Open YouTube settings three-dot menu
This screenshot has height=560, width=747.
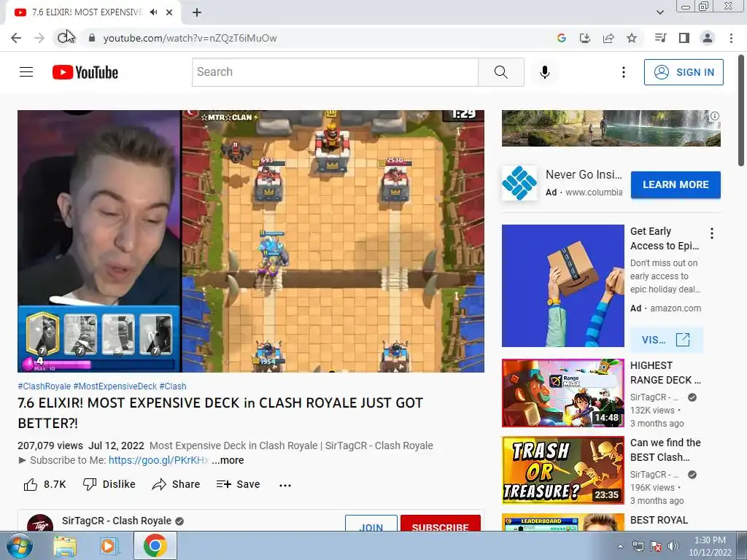624,72
